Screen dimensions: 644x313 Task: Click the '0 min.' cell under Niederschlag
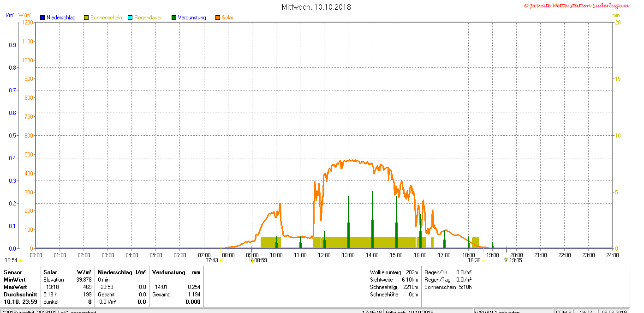click(x=104, y=280)
